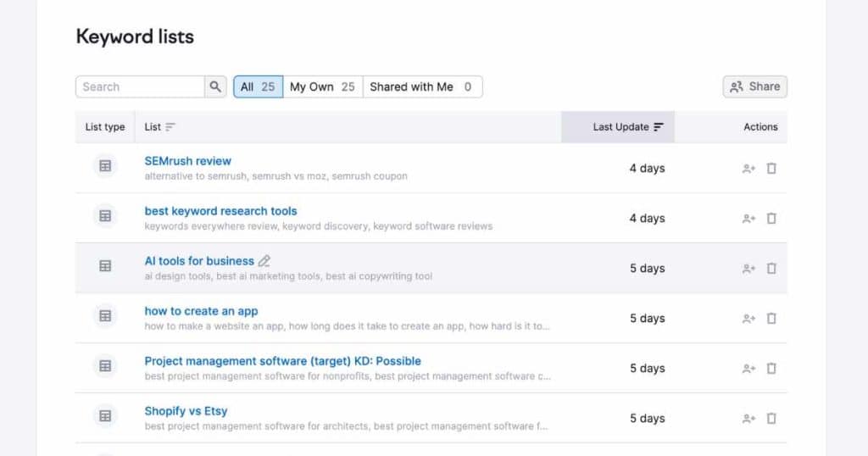Delete Project management software list
The width and height of the screenshot is (868, 456).
(x=771, y=369)
